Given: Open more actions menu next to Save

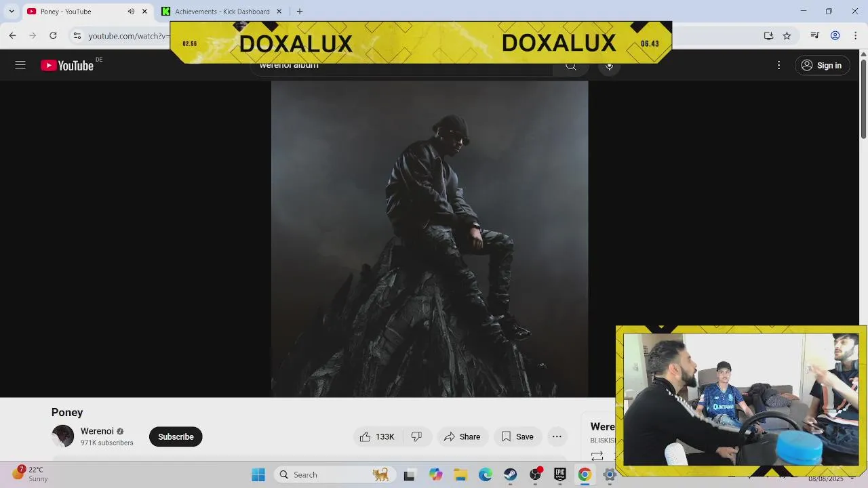Looking at the screenshot, I should 557,436.
